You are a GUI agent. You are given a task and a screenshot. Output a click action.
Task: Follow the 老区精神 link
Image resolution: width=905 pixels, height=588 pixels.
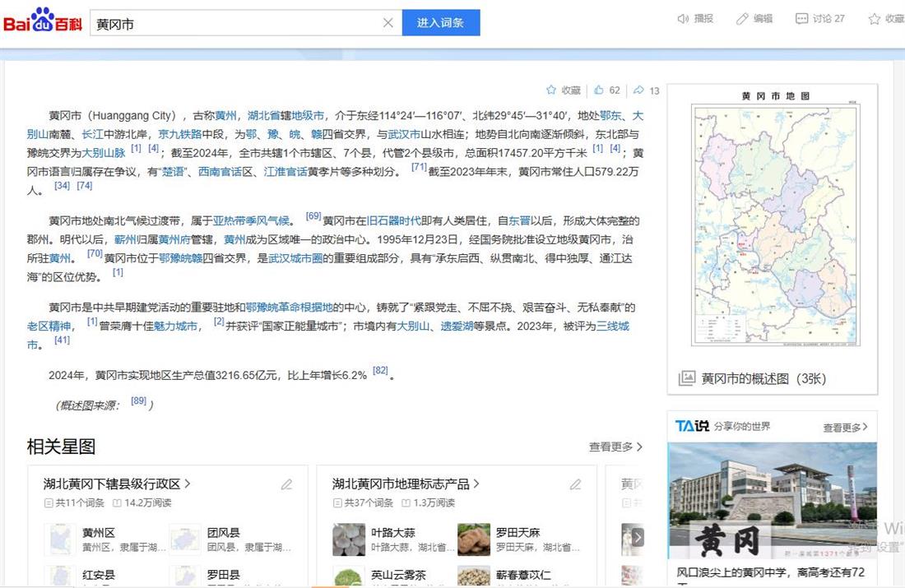point(49,326)
